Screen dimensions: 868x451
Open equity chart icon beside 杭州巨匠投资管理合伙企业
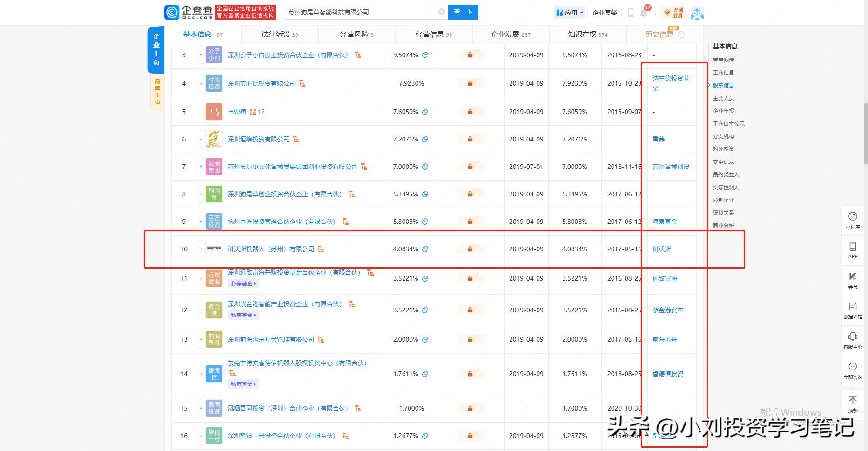click(346, 222)
